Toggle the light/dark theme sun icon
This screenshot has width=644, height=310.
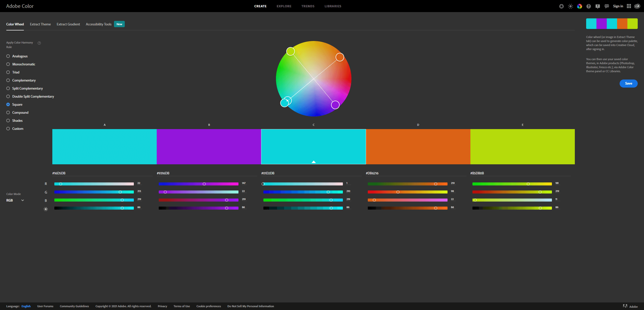click(570, 6)
